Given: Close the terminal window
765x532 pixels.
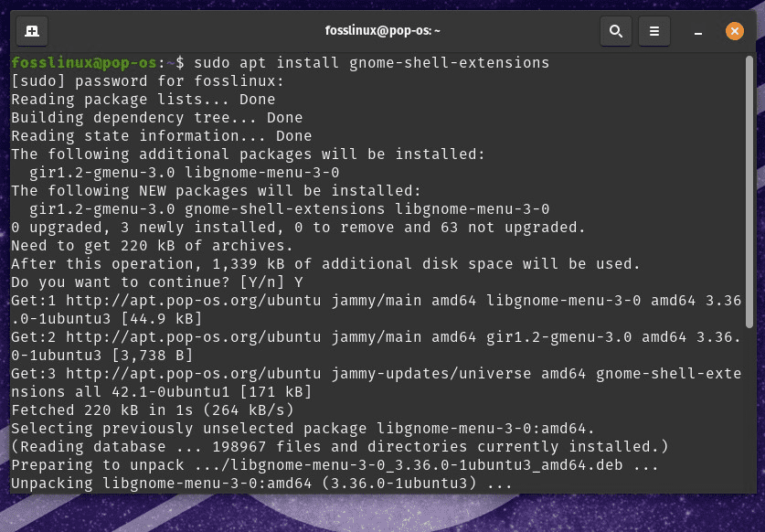Looking at the screenshot, I should click(x=734, y=31).
